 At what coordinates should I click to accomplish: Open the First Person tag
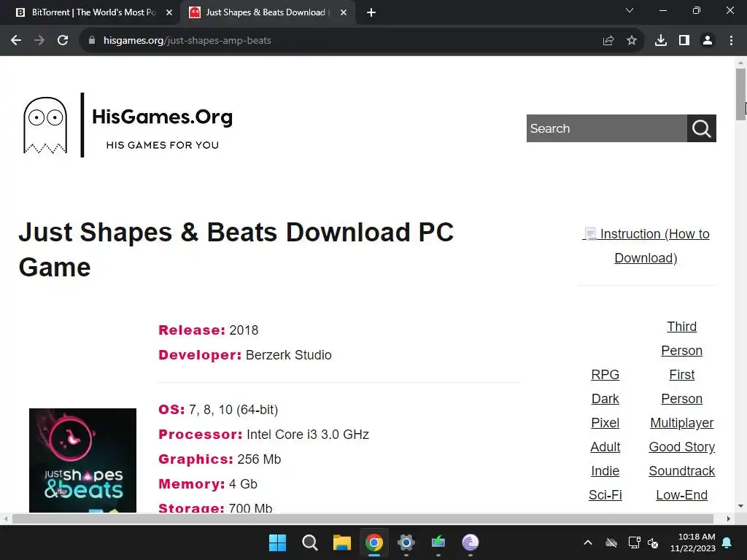tap(682, 386)
